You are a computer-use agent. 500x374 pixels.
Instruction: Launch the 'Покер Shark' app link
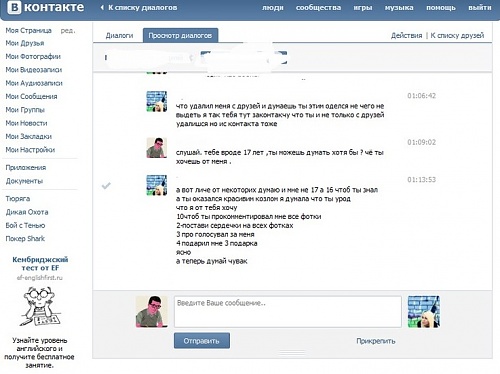coord(25,238)
